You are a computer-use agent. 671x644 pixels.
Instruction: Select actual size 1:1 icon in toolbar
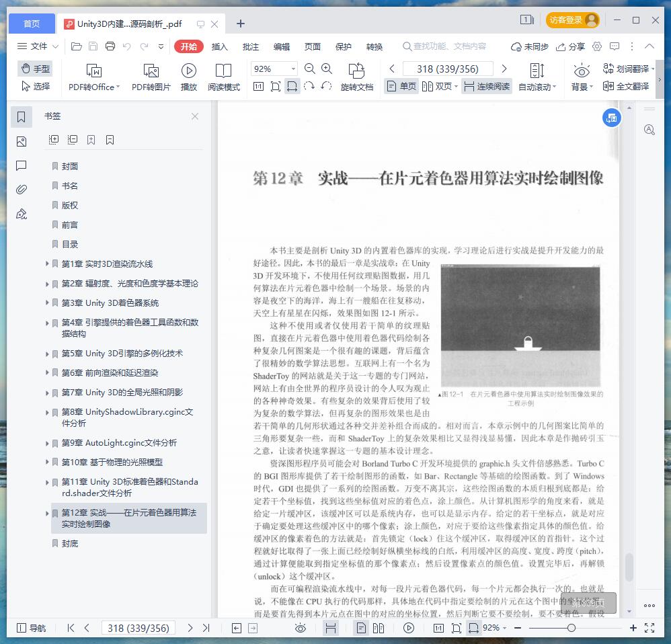click(258, 87)
